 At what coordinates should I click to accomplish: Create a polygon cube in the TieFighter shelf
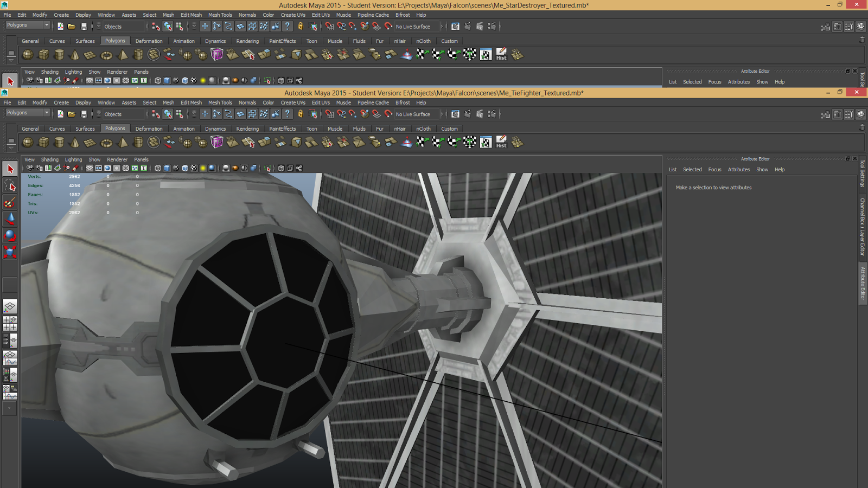43,143
